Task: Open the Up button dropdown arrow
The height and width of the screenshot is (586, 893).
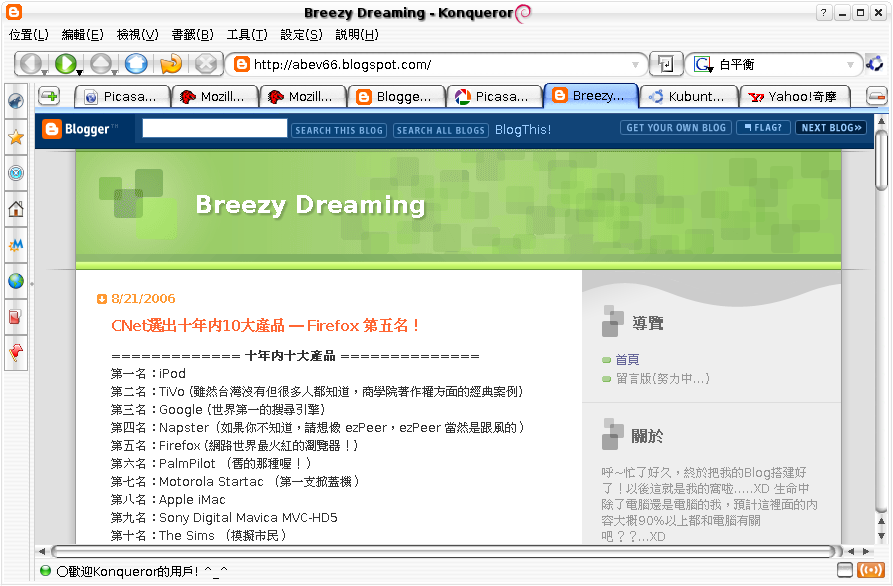Action: tap(114, 72)
